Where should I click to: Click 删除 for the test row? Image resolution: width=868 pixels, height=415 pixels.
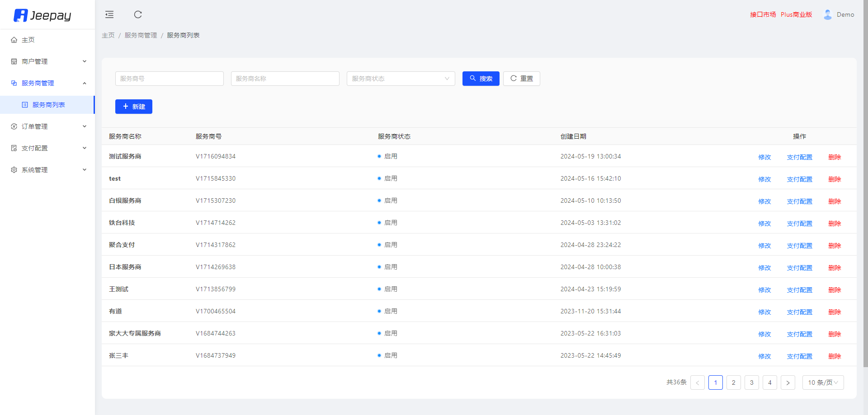[835, 179]
